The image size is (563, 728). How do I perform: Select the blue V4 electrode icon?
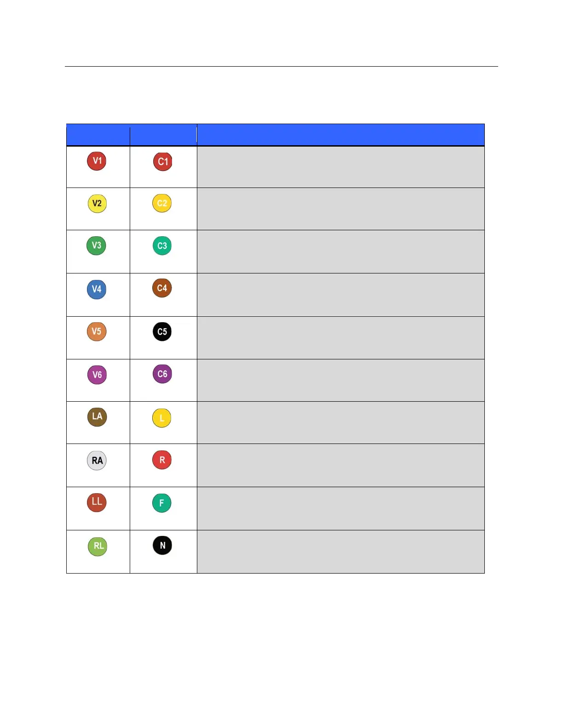tap(97, 289)
